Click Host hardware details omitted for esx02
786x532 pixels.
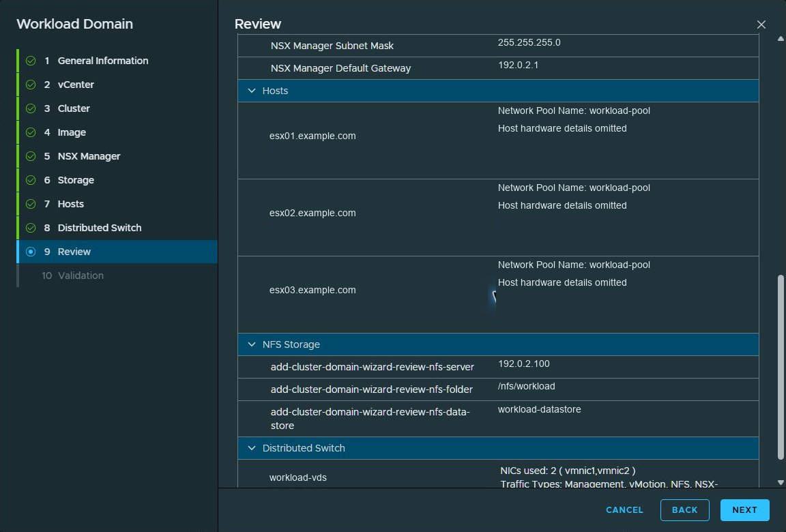pos(562,205)
